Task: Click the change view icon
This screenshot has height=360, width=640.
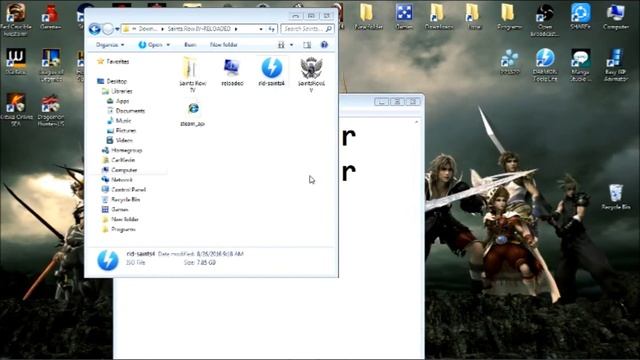Action: click(x=281, y=45)
